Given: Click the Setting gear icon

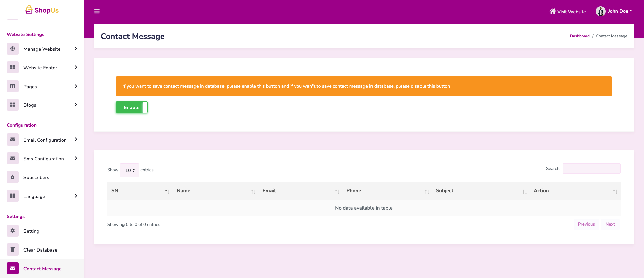Looking at the screenshot, I should coord(13,231).
